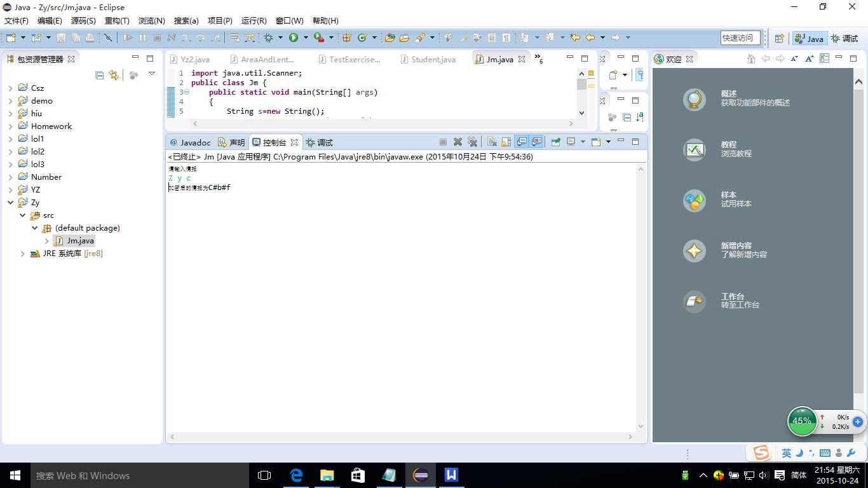Click the Open Perspective icon
868x488 pixels.
779,38
